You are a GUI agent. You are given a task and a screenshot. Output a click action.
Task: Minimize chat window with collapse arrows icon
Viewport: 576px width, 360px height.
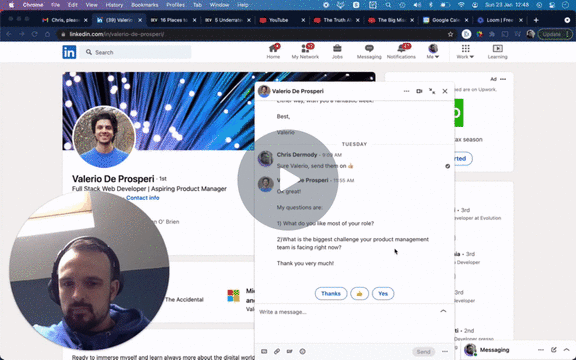click(432, 91)
